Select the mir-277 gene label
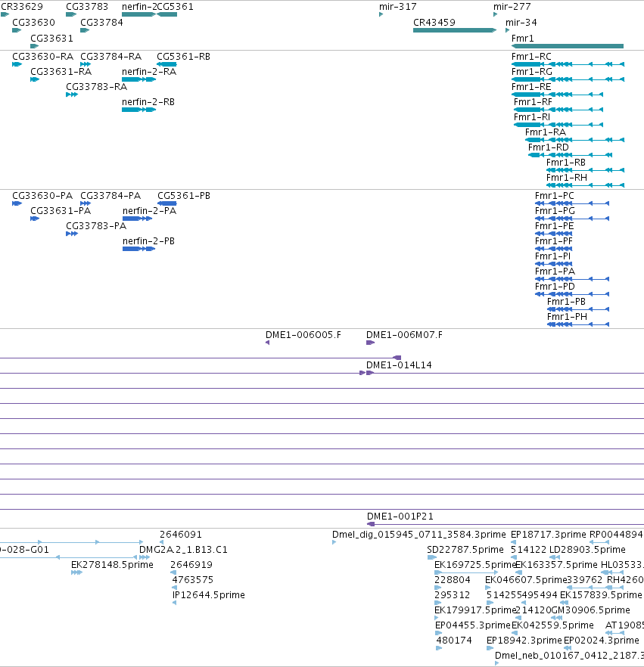644x667 pixels. (512, 7)
